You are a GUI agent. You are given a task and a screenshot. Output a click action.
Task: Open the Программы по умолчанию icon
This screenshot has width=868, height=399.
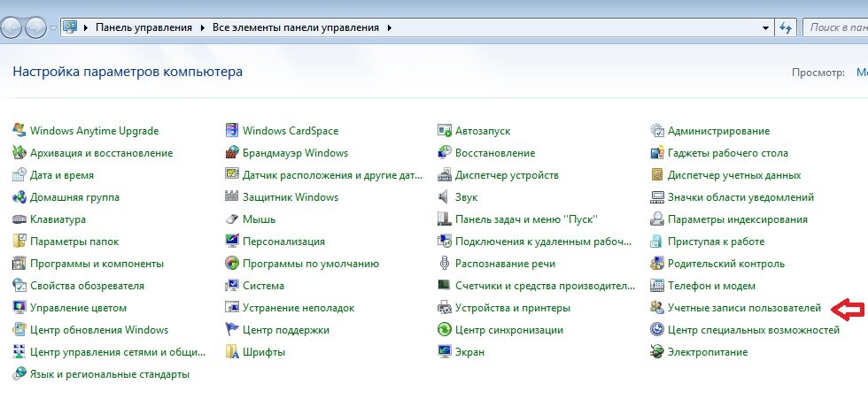232,263
